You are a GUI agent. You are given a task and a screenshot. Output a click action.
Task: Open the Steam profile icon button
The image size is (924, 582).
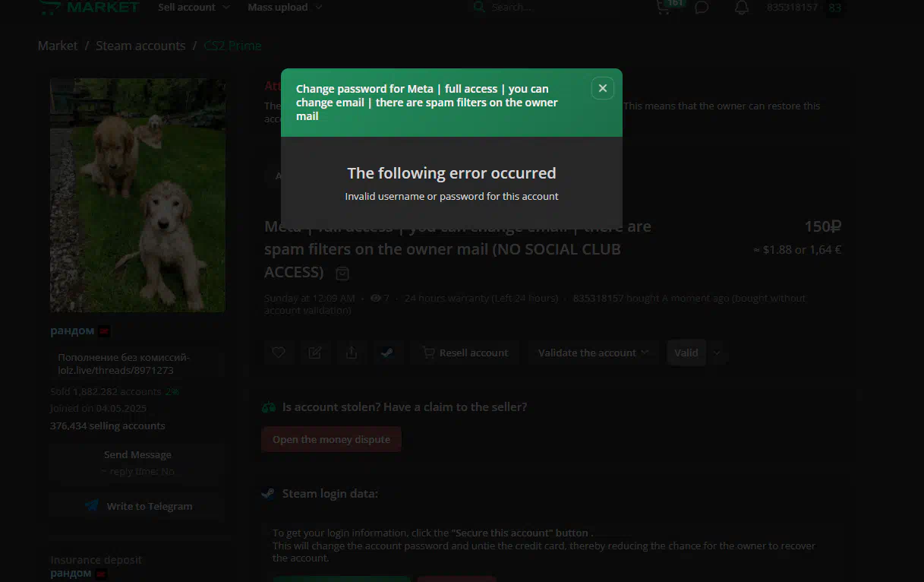tap(387, 353)
